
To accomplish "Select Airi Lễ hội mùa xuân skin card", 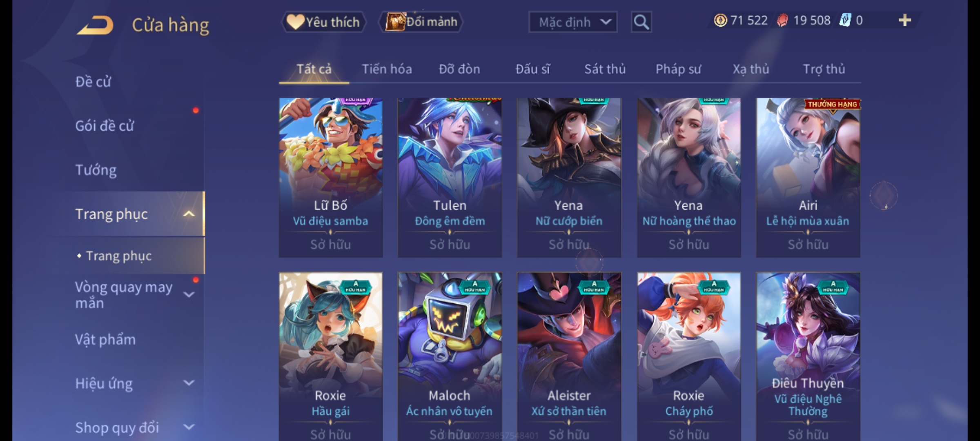I will [x=808, y=178].
